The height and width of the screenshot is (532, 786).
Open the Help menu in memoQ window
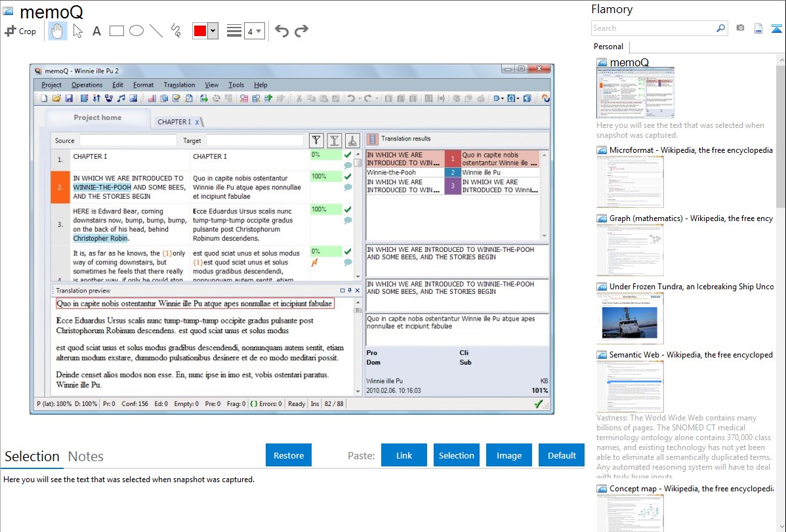click(x=260, y=85)
